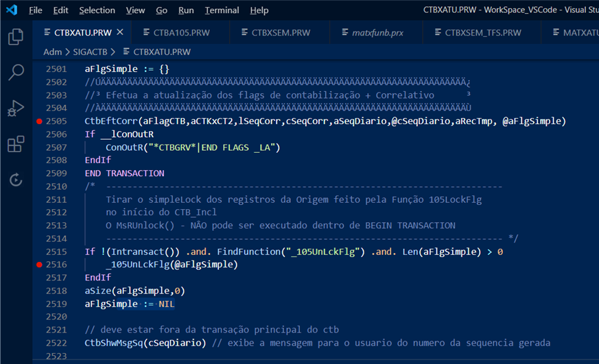
Task: Click the CTBXSEM.PRW tab file icon
Action: 246,32
